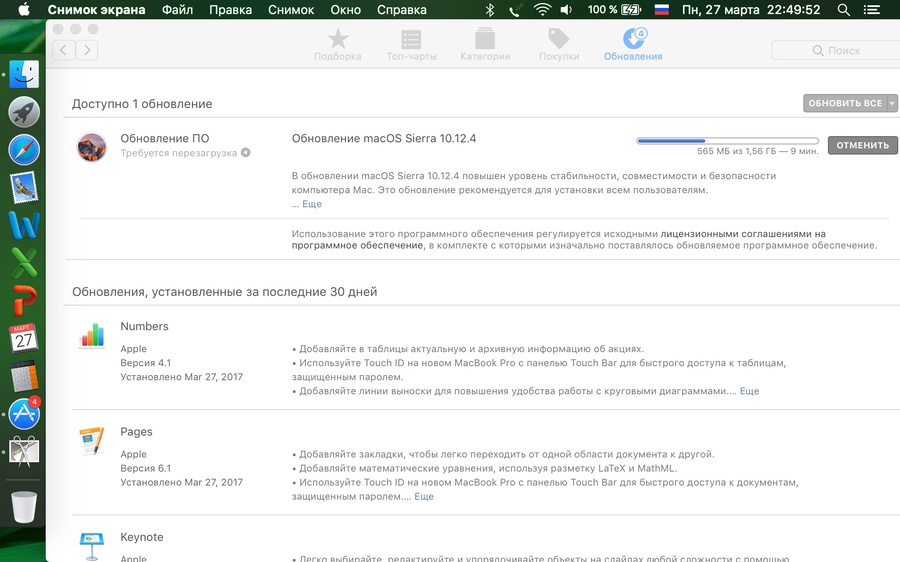Open the Топ-чарты tab
The height and width of the screenshot is (562, 900).
[x=412, y=45]
